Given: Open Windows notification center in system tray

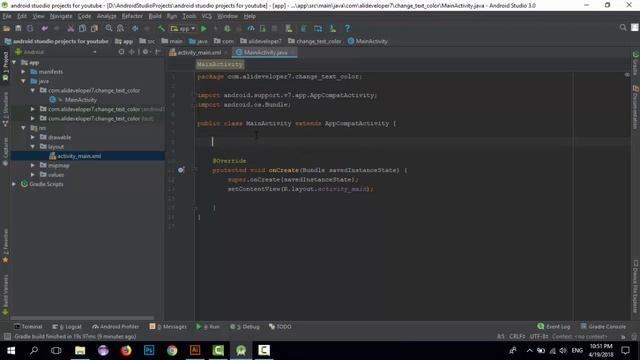Looking at the screenshot, I should [626, 350].
